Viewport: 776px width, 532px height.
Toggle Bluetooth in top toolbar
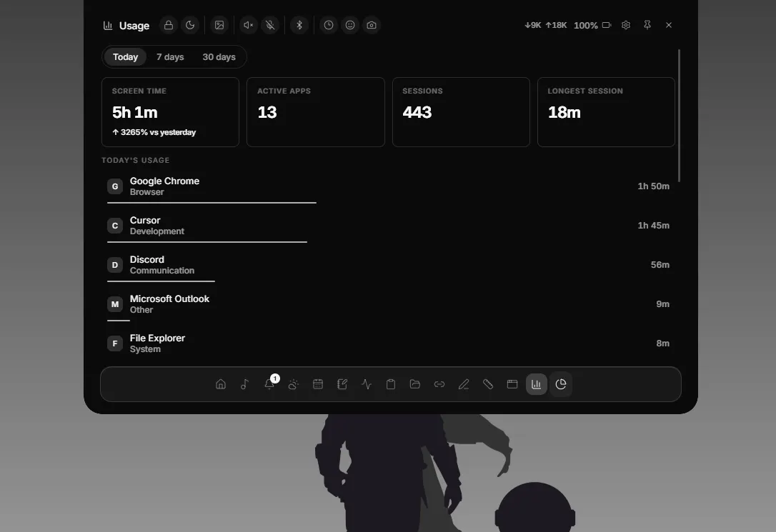pos(299,25)
